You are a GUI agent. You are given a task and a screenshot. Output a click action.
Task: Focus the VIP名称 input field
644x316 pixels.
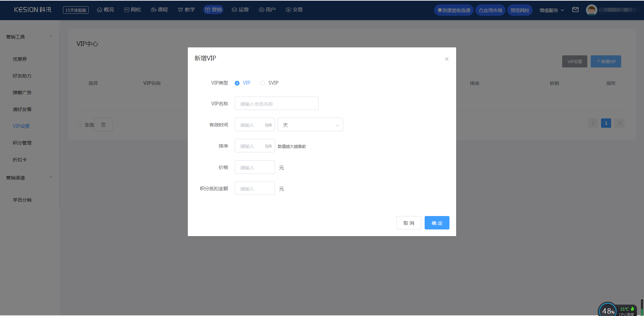coord(277,104)
